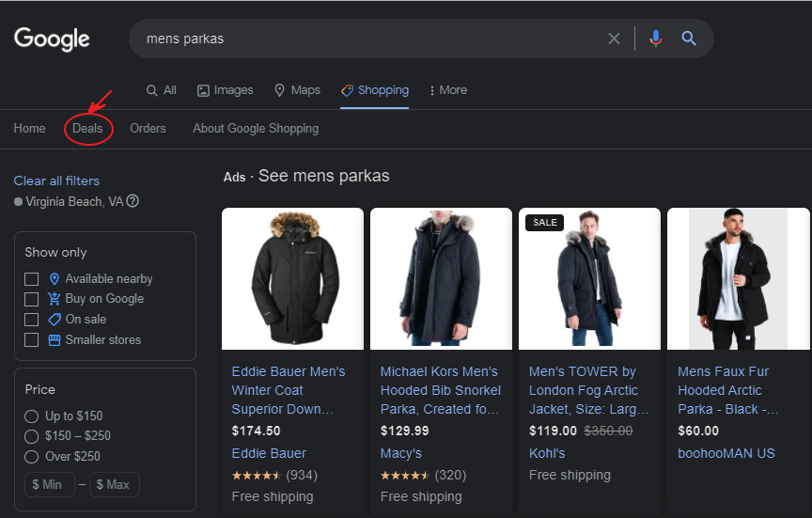The image size is (812, 518).
Task: Click the 320 reviews star rating
Action: click(423, 475)
